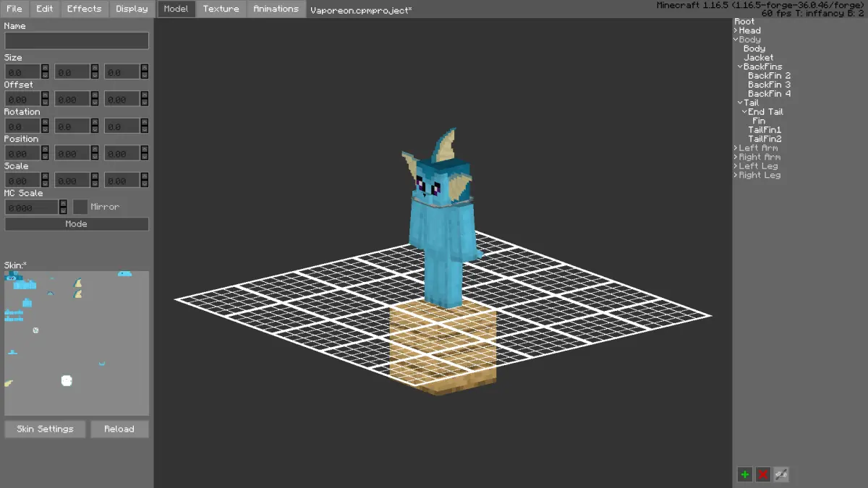Click the Position X value field
868x488 pixels.
tap(23, 153)
